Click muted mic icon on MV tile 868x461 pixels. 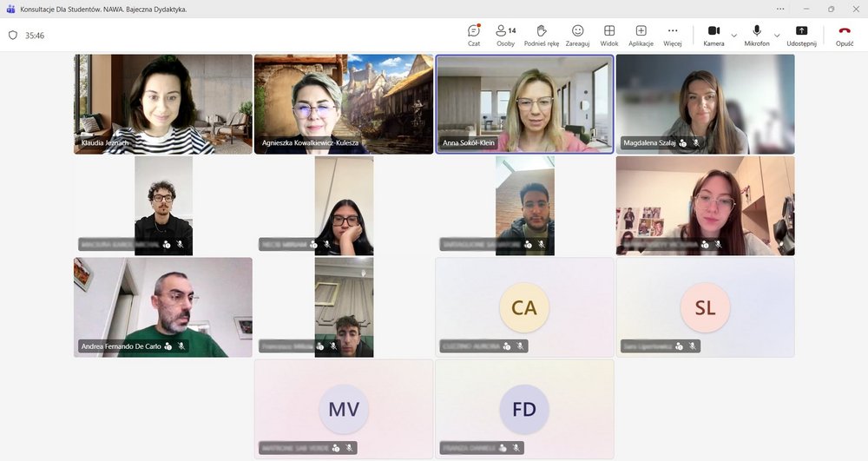[x=349, y=448]
